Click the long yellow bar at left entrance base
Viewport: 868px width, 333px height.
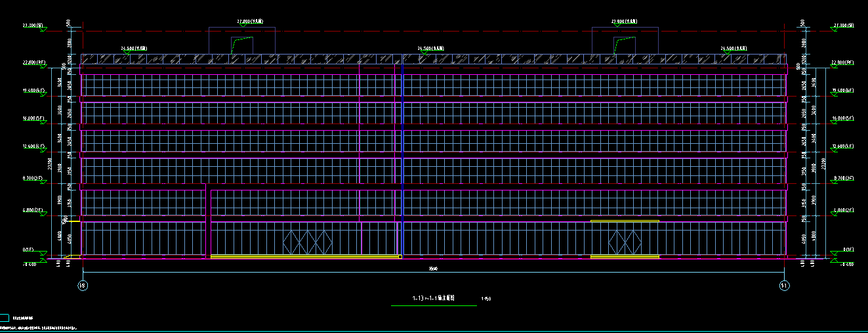305,256
